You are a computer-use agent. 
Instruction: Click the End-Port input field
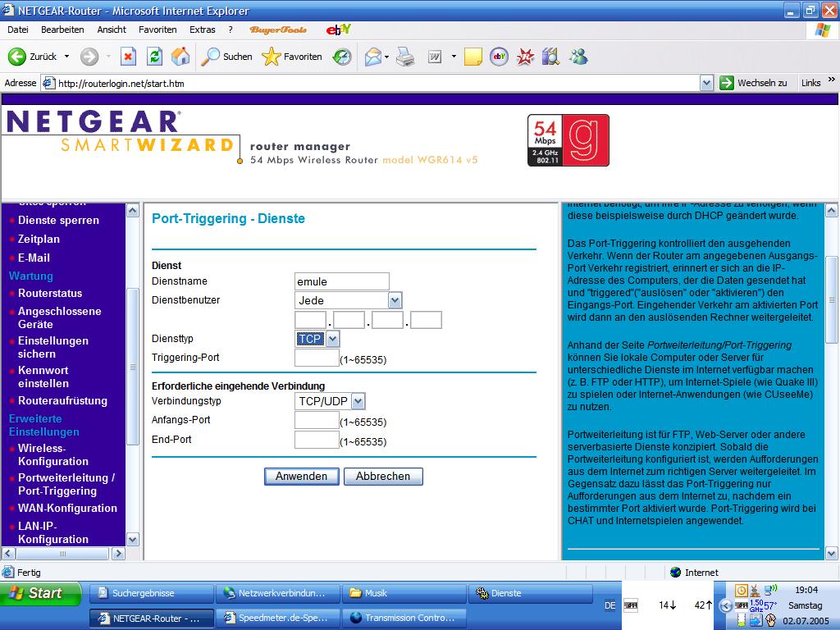tap(317, 440)
